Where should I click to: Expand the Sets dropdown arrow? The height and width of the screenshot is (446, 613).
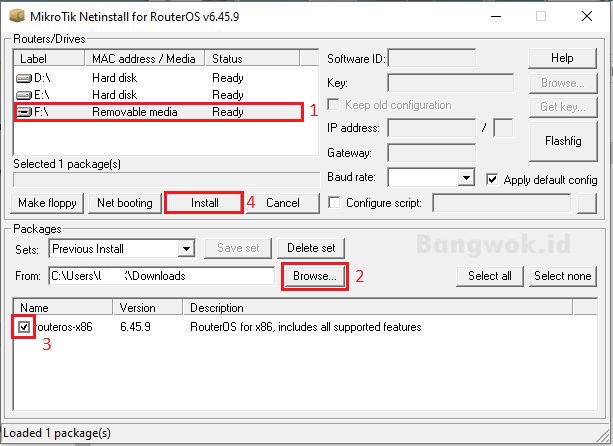186,249
